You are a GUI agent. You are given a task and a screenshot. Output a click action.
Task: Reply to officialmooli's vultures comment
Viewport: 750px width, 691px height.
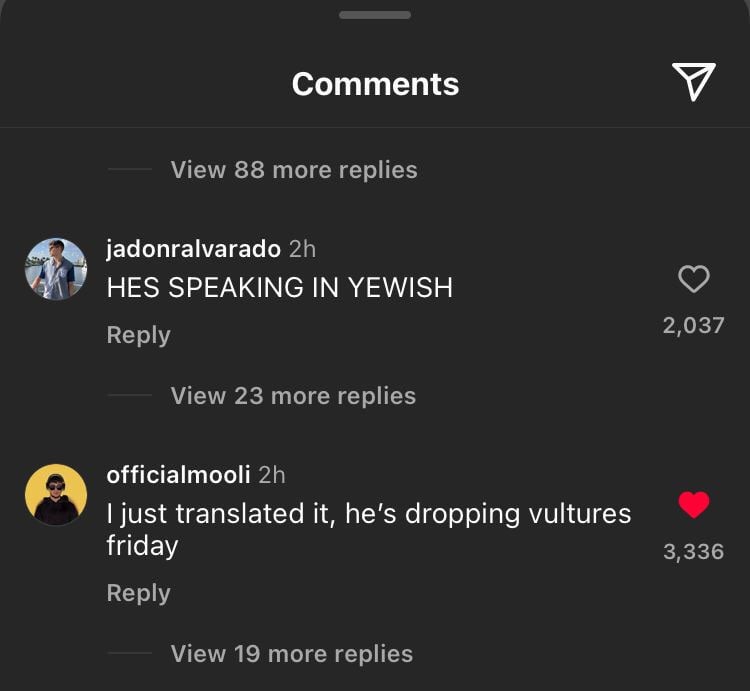[138, 593]
